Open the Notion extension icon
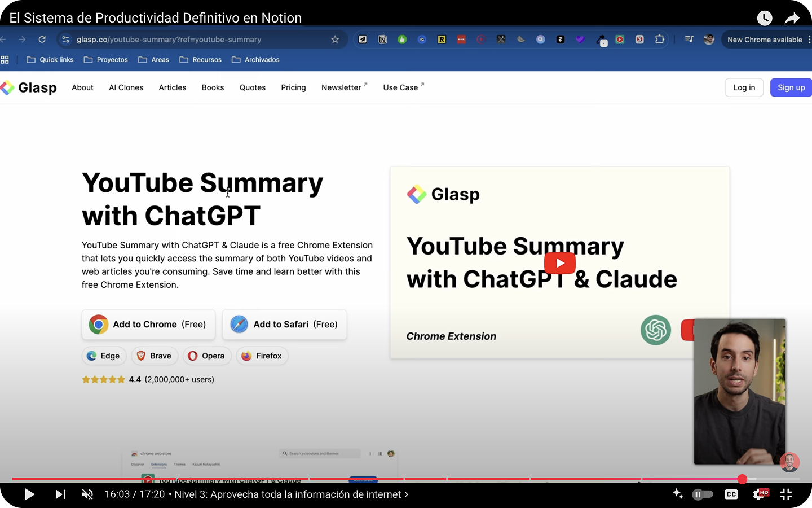Image resolution: width=812 pixels, height=508 pixels. [382, 40]
